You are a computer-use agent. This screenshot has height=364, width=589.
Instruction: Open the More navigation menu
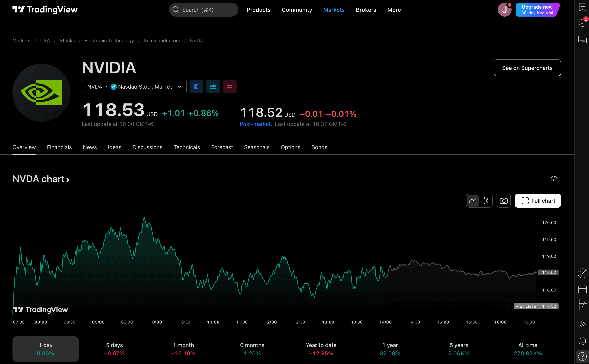click(394, 10)
